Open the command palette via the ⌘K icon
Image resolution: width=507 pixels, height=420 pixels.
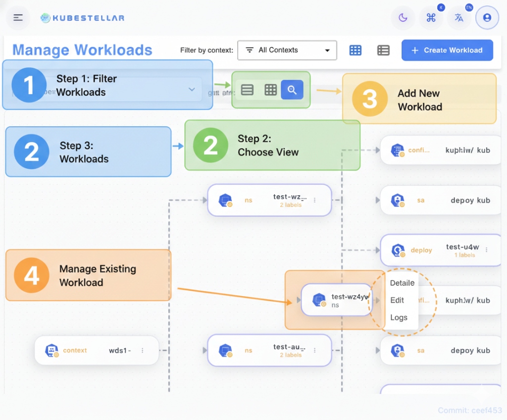click(x=431, y=17)
